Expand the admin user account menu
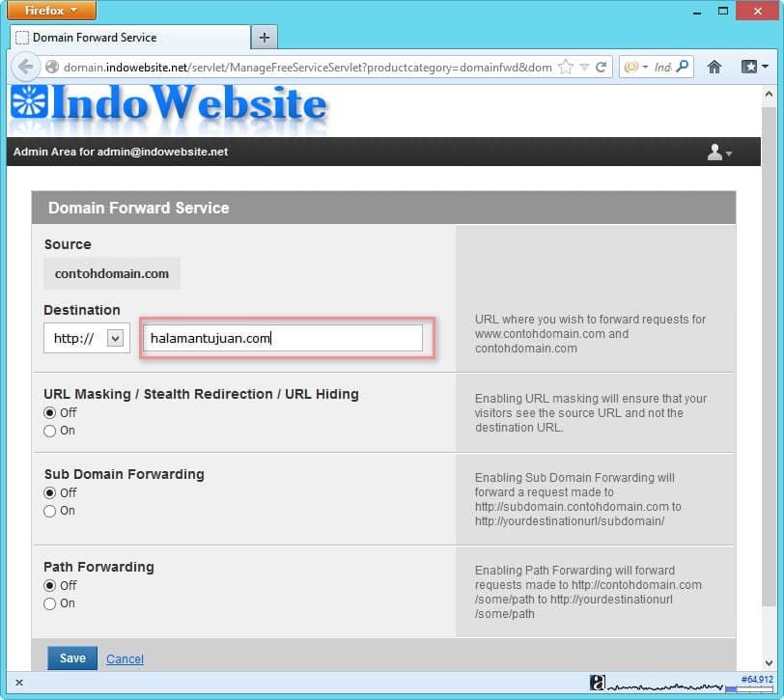The width and height of the screenshot is (784, 700). [718, 153]
